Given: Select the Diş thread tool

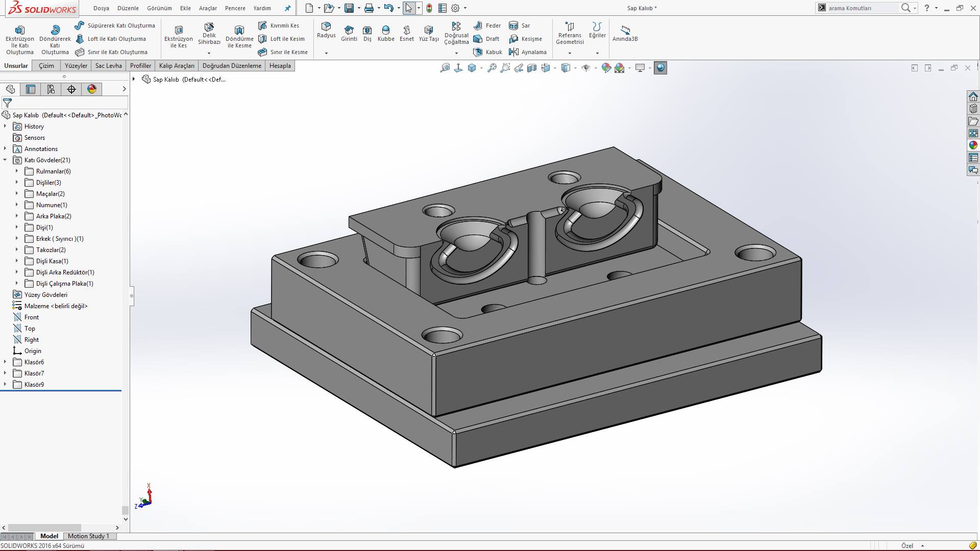Looking at the screenshot, I should [367, 34].
